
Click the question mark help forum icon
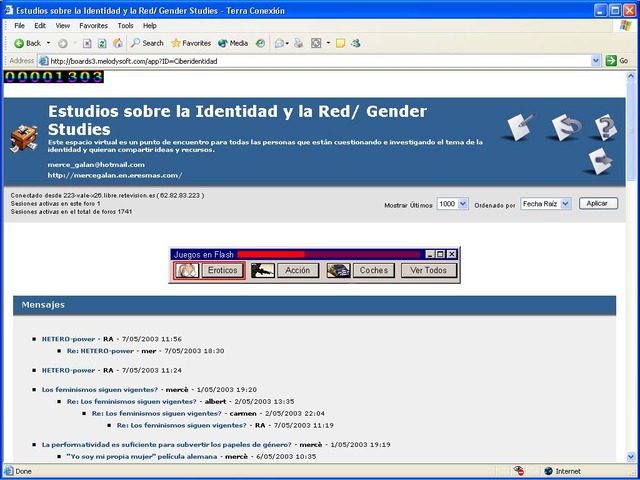coord(606,127)
